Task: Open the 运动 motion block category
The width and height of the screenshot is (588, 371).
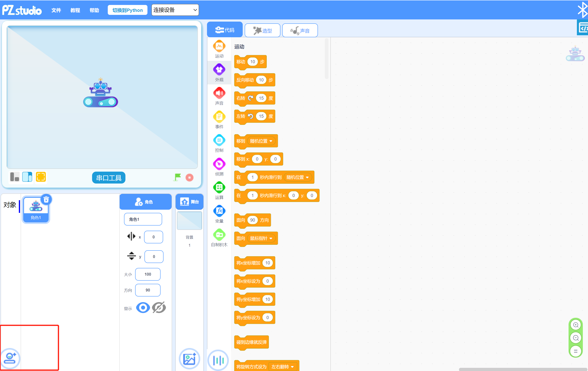Action: [219, 49]
